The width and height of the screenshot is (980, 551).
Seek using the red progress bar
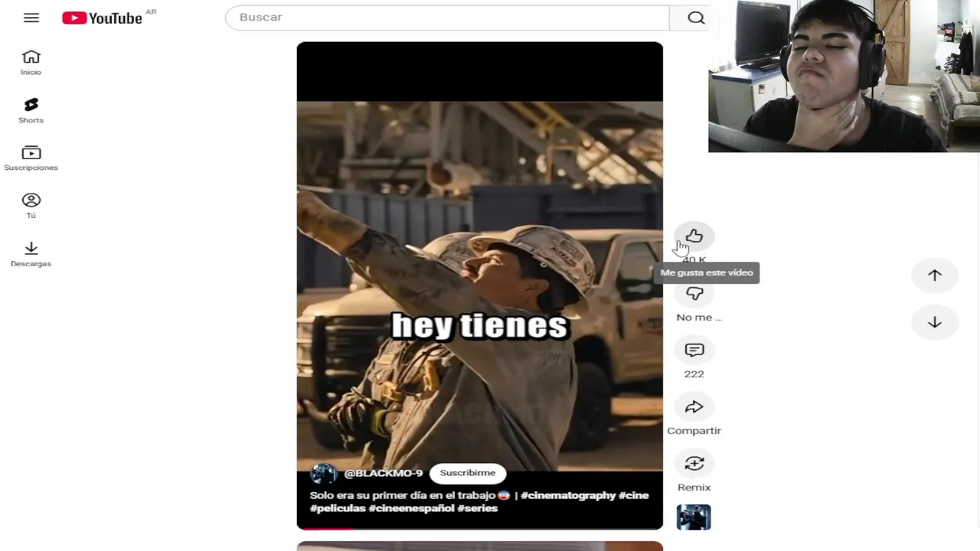click(480, 528)
